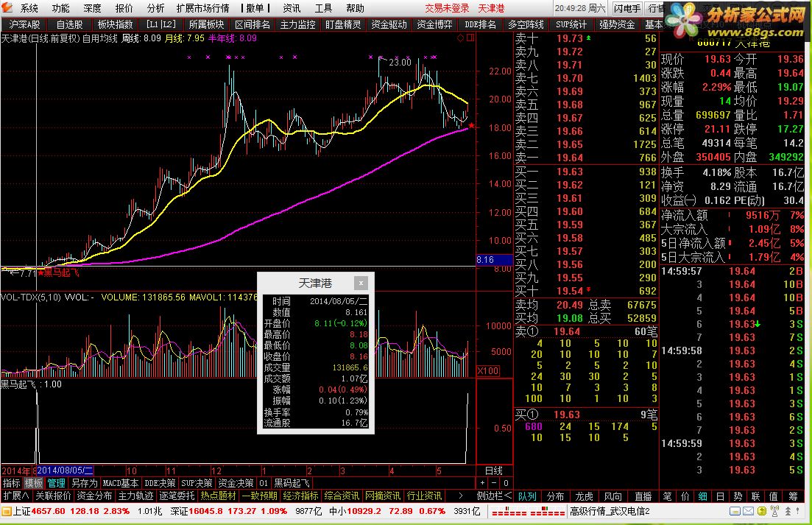Open the 日线 period selector
Viewport: 812px width, 525px height.
pyautogui.click(x=493, y=471)
